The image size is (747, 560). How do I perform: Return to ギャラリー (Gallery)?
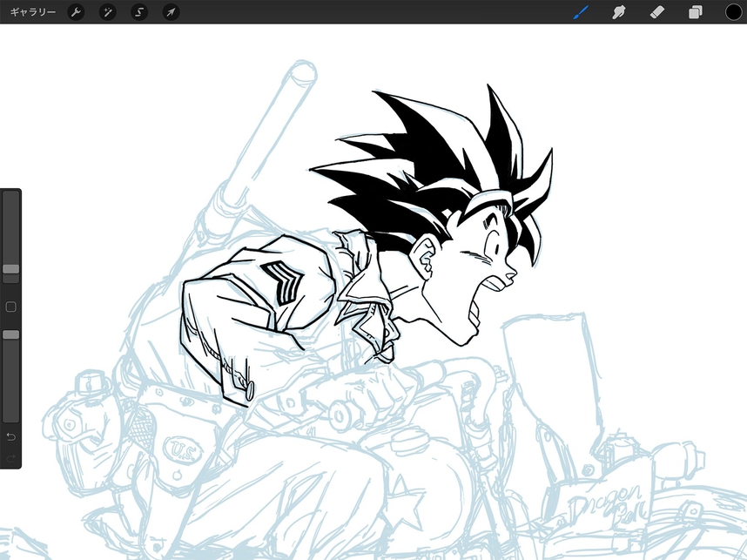pos(32,12)
